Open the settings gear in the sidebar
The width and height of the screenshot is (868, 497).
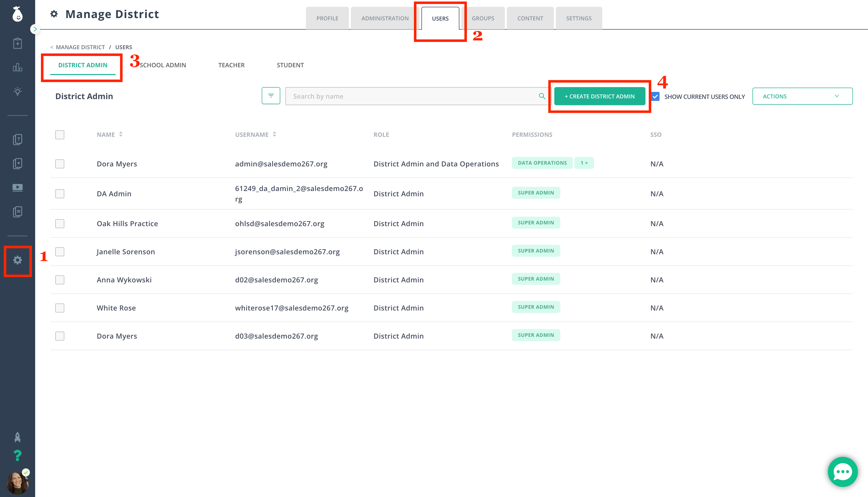pos(17,260)
